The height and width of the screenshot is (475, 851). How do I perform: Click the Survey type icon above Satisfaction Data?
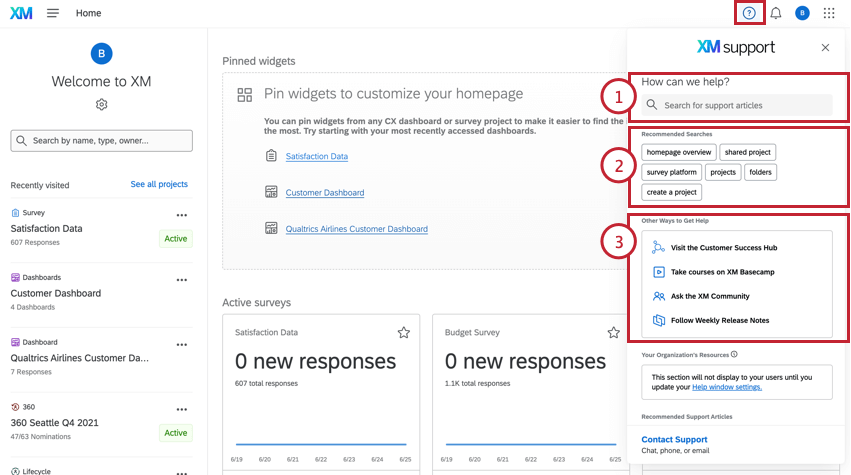(x=15, y=213)
